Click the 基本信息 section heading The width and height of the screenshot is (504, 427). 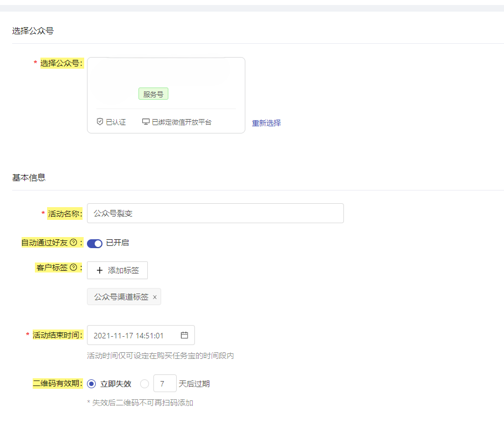pyautogui.click(x=29, y=177)
